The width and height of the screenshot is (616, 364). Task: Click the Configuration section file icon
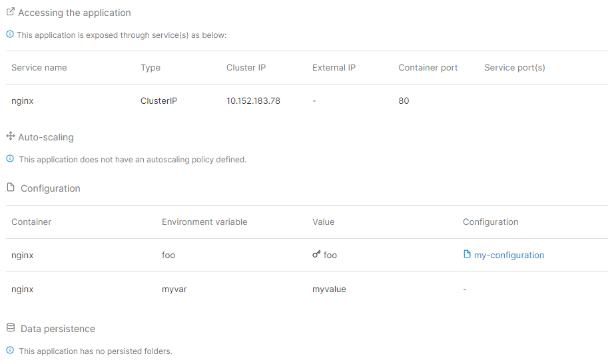(11, 187)
